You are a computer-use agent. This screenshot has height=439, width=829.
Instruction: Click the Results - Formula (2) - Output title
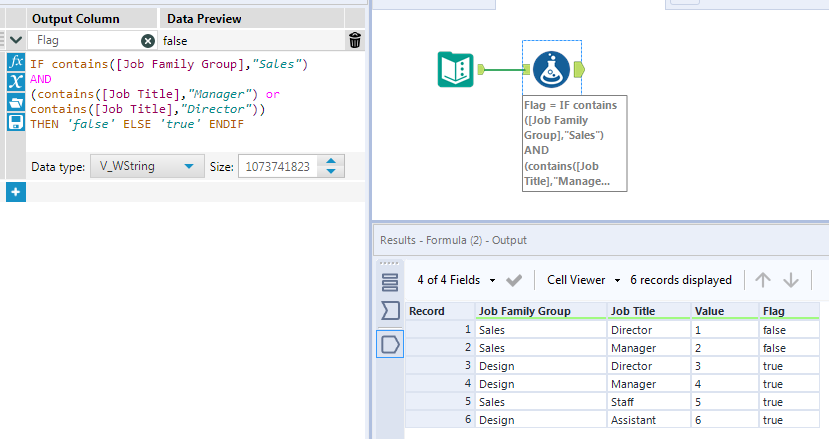[x=453, y=240]
